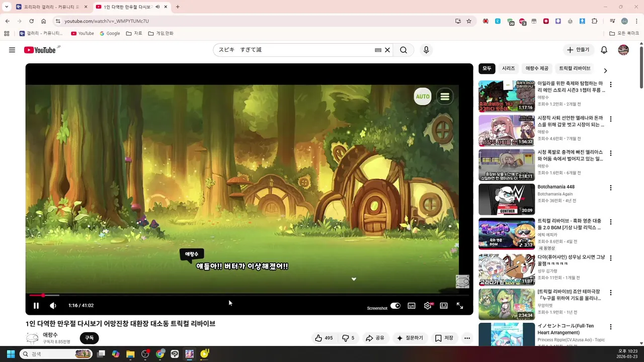The width and height of the screenshot is (644, 362).
Task: Open the 모든 북마크 folder
Action: (x=624, y=33)
